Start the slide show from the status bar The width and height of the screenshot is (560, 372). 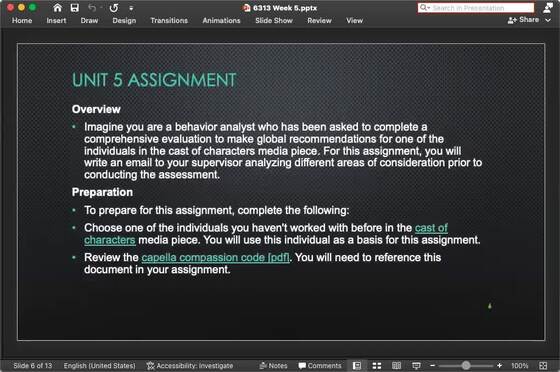coord(416,366)
